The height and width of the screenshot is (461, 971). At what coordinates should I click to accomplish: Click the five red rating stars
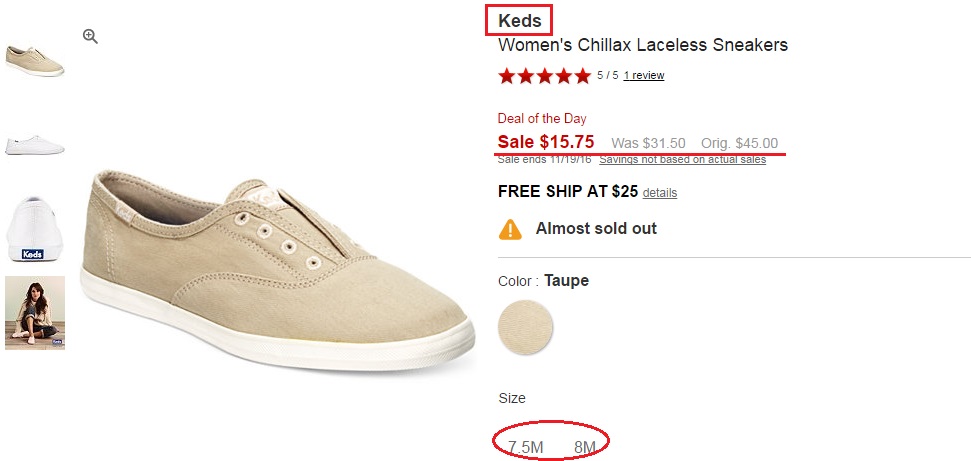pos(544,76)
